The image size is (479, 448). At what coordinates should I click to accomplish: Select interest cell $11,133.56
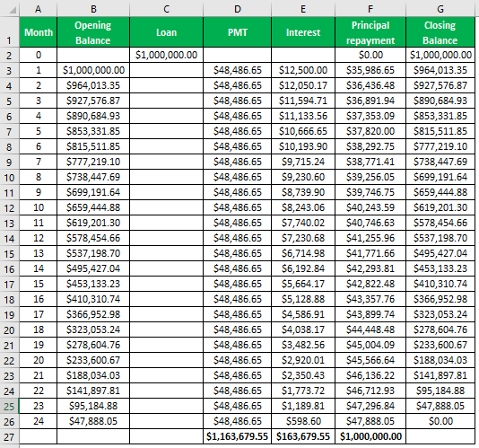[303, 116]
